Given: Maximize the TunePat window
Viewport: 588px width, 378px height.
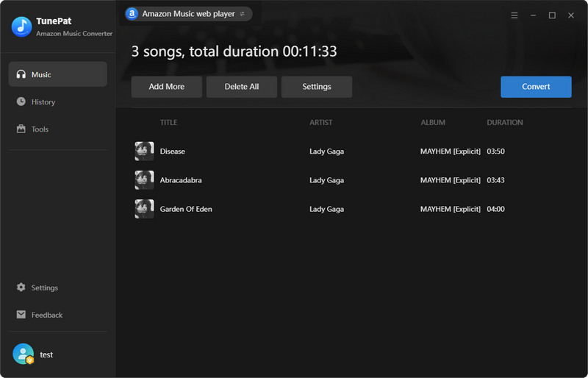Looking at the screenshot, I should click(x=552, y=15).
